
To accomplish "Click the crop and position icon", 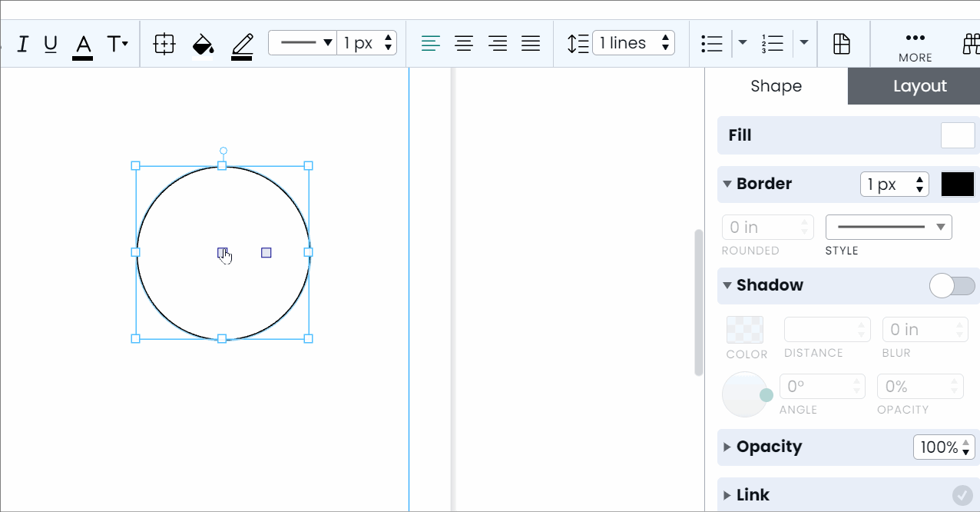I will coord(164,44).
